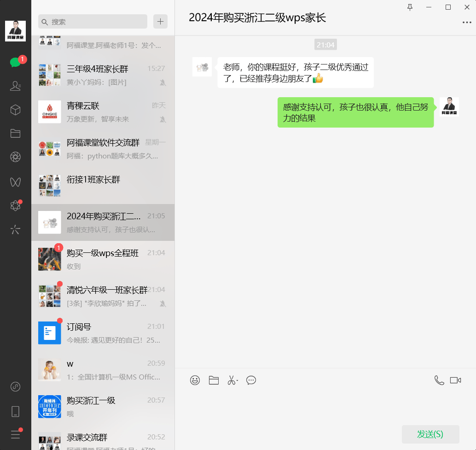Click the scissors screenshot tool
476x450 pixels.
(231, 380)
